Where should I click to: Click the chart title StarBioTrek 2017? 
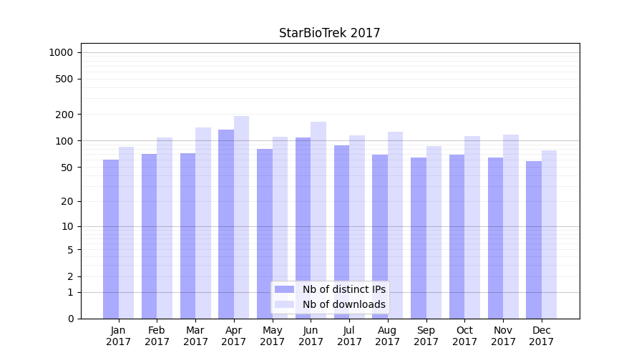(x=329, y=33)
